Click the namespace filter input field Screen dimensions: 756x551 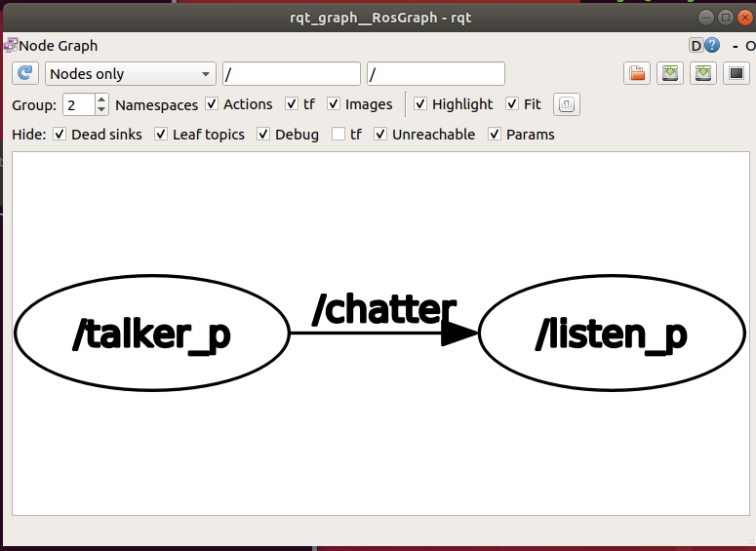pyautogui.click(x=292, y=74)
